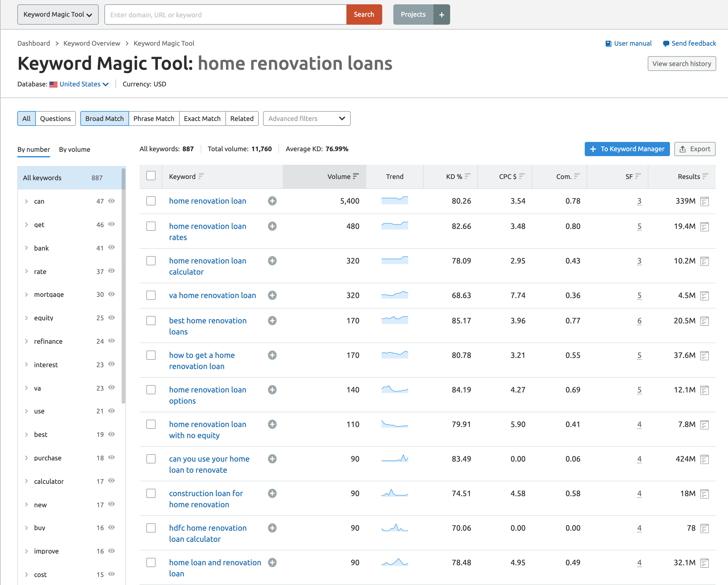Click plus icon for 'va home renovation loan'

click(x=272, y=296)
